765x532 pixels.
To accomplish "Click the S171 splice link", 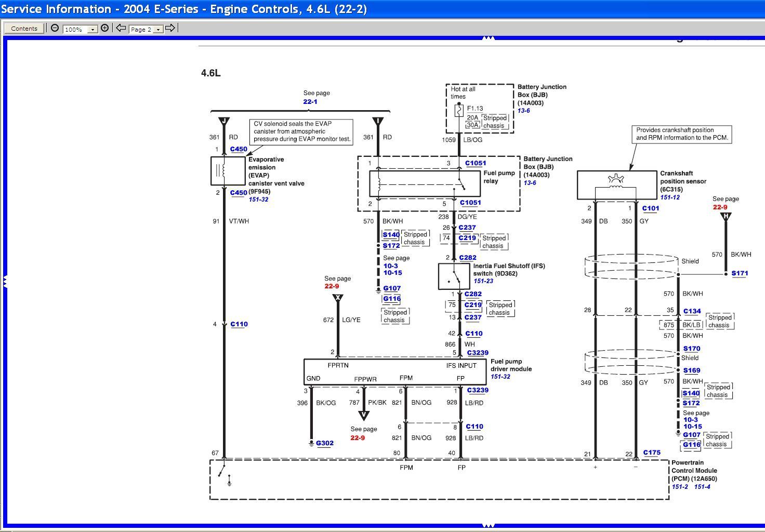I will point(740,273).
